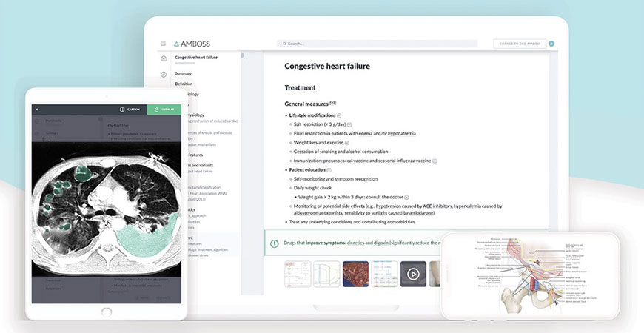Viewport: 644px width, 333px height.
Task: Click the Change to old AMBOSS button
Action: [x=520, y=44]
